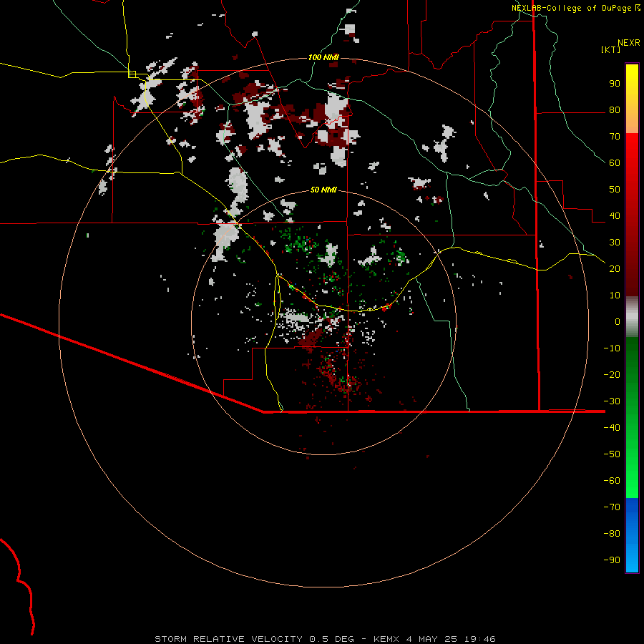The width and height of the screenshot is (644, 644).
Task: Click the -10 value on the velocity scale
Action: (x=612, y=348)
